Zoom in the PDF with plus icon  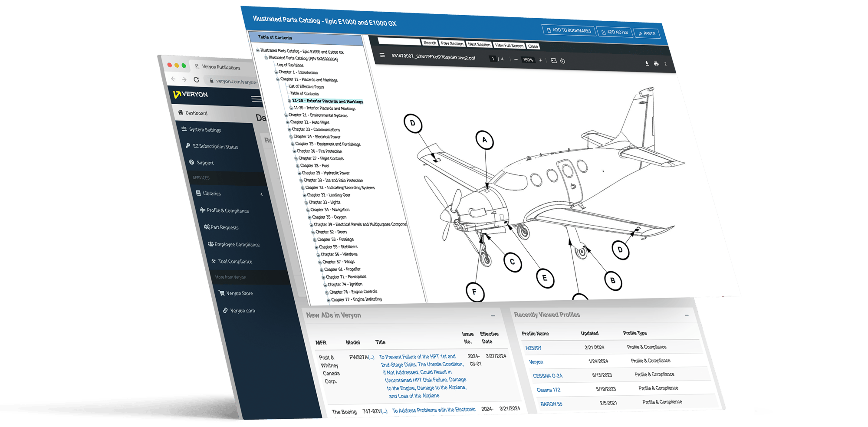click(540, 60)
